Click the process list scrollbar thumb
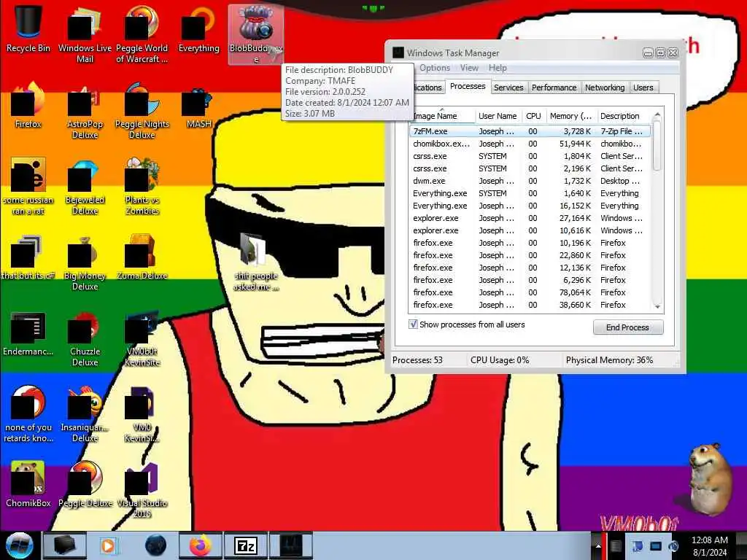This screenshot has height=560, width=747. [657, 145]
